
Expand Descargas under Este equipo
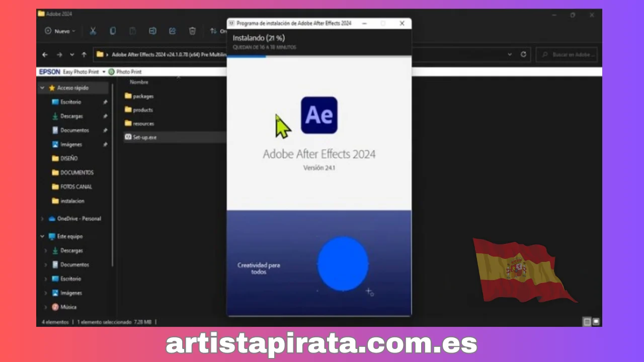(x=46, y=250)
